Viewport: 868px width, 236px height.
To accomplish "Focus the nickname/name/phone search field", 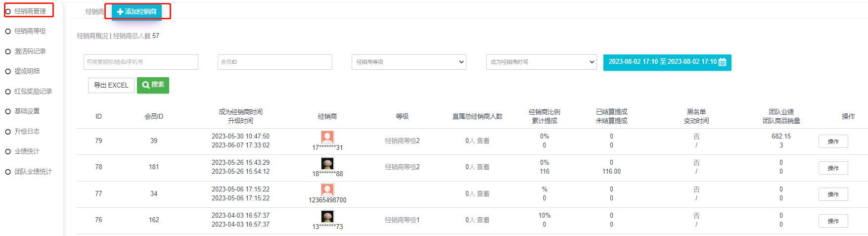I will pos(140,62).
